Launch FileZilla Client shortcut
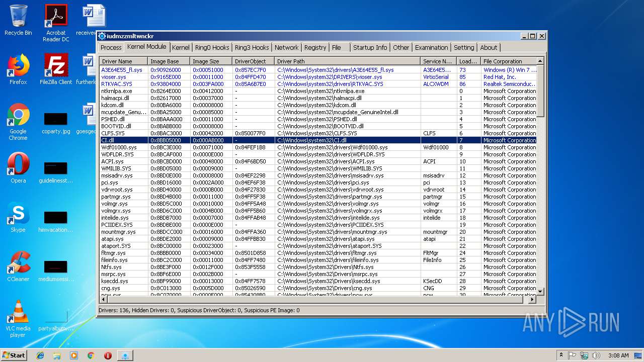644x362 pixels. tap(56, 69)
